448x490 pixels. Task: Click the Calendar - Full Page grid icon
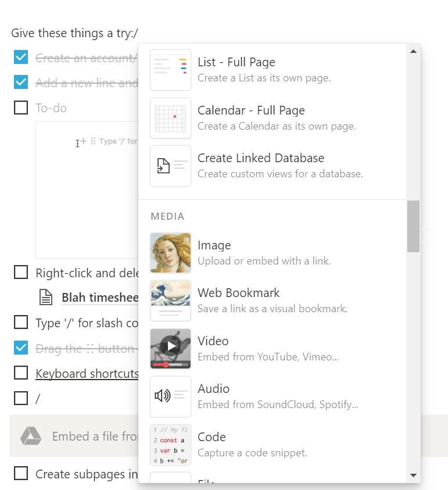pos(170,118)
